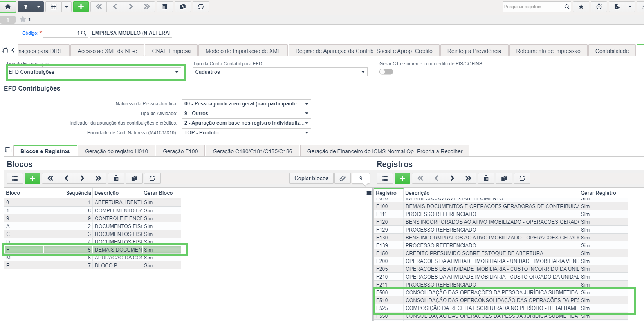Click the magnifier in the search box

pos(567,7)
